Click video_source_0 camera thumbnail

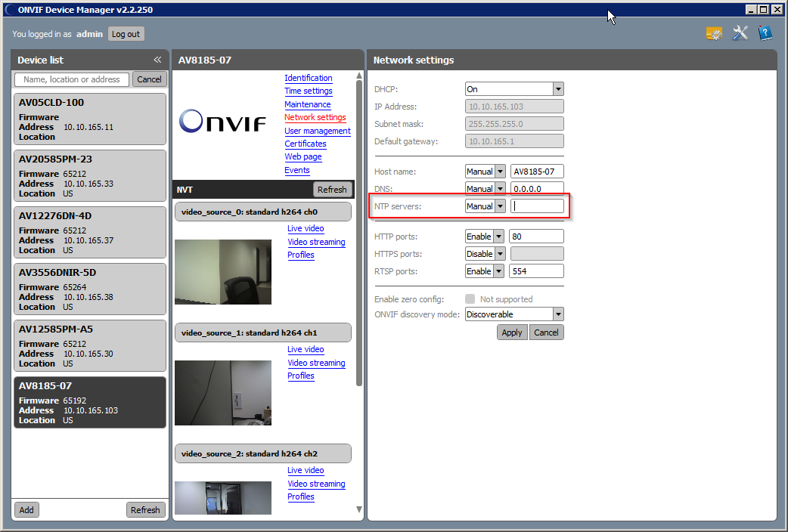[223, 272]
